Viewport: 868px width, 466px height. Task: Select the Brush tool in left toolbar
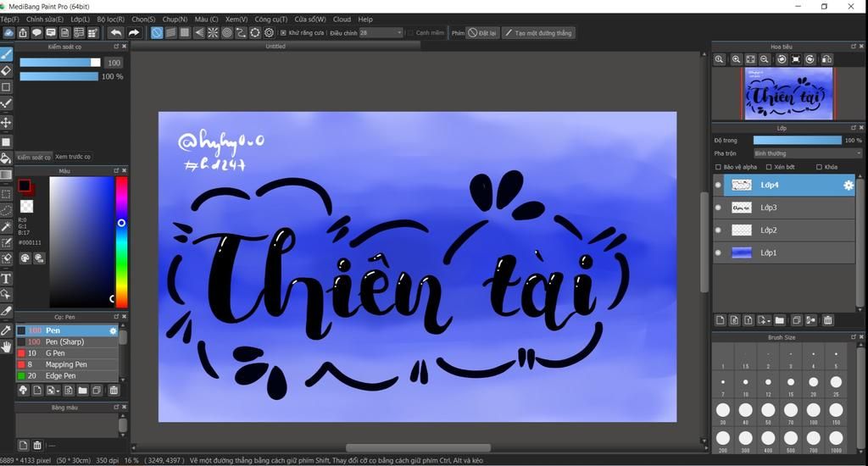[6, 54]
